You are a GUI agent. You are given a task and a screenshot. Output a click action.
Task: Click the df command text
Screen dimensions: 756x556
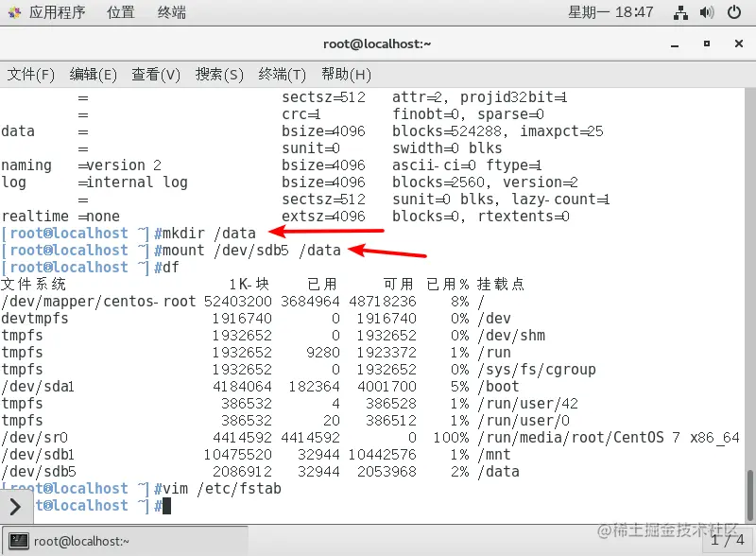(x=171, y=268)
